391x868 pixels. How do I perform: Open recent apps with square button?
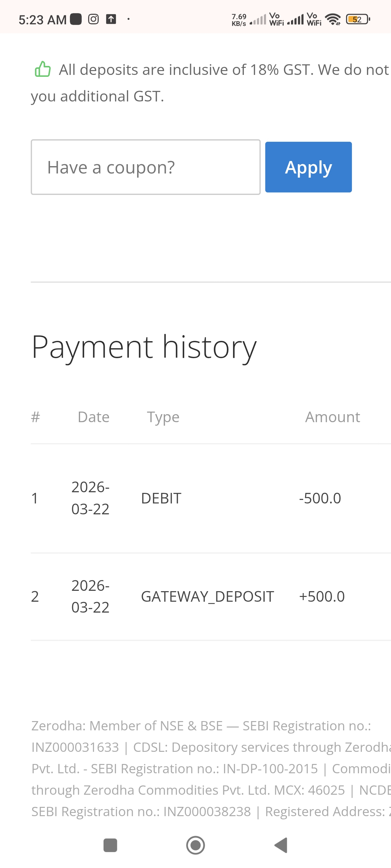click(x=110, y=845)
